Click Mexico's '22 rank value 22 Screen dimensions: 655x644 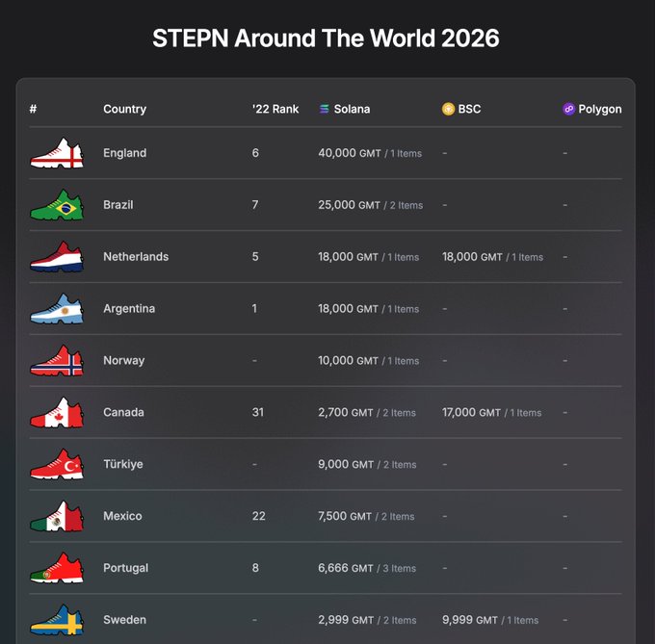pos(258,516)
